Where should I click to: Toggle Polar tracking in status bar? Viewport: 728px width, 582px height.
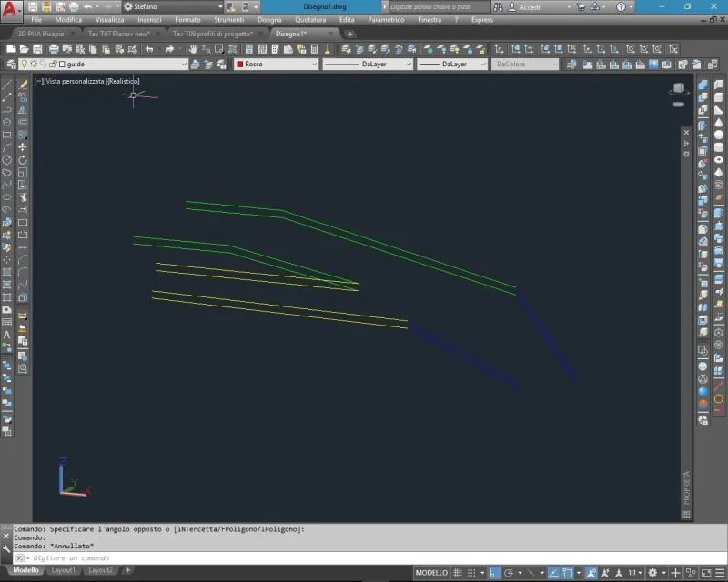pos(509,573)
